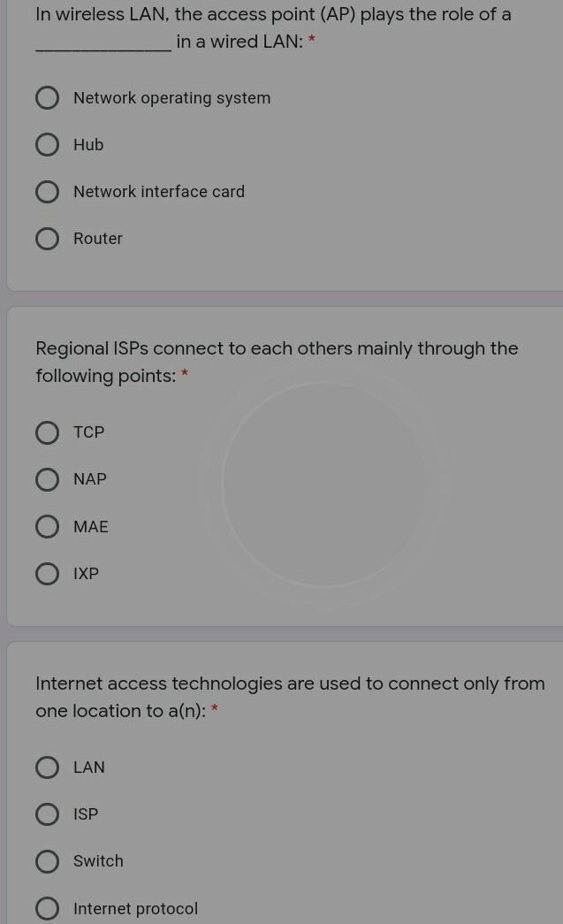Choose the NAP radio button
The image size is (563, 924).
pos(47,479)
